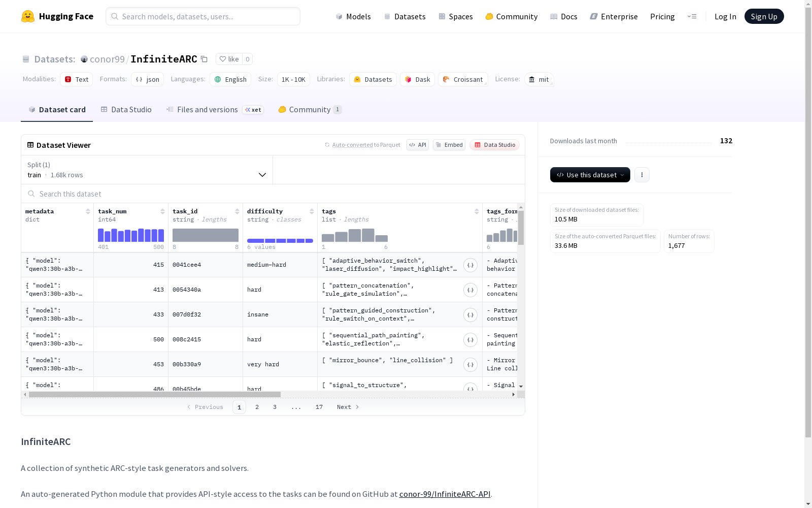This screenshot has height=508, width=812.
Task: Click the task_num histogram bars
Action: [131, 235]
